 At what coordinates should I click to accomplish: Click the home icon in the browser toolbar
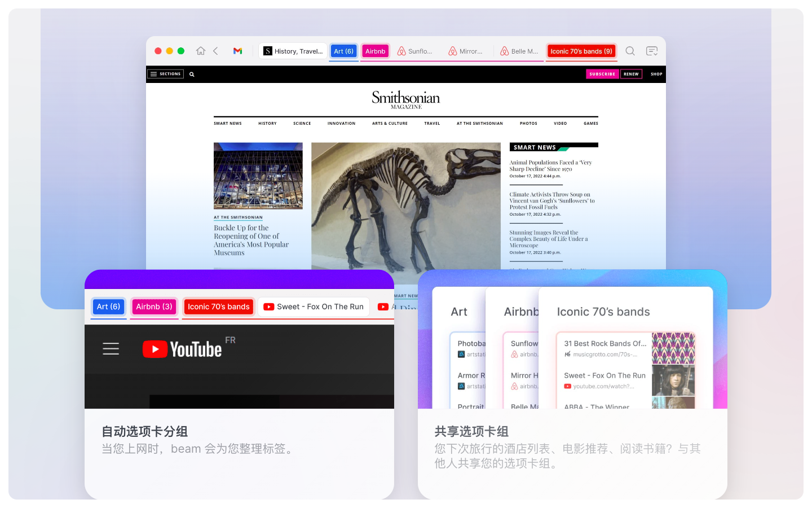pos(201,51)
